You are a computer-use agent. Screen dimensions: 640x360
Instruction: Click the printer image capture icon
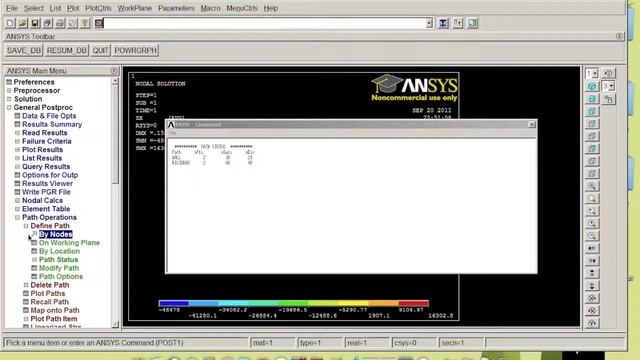tap(60, 23)
